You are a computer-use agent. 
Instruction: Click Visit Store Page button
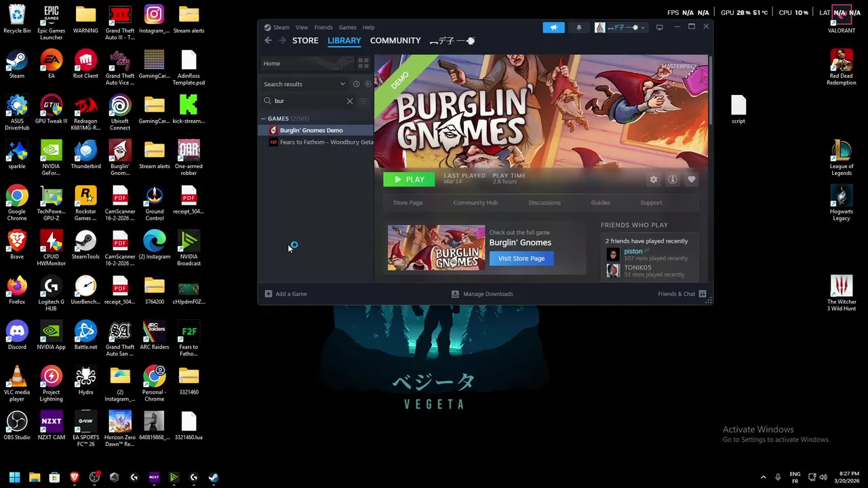click(521, 258)
